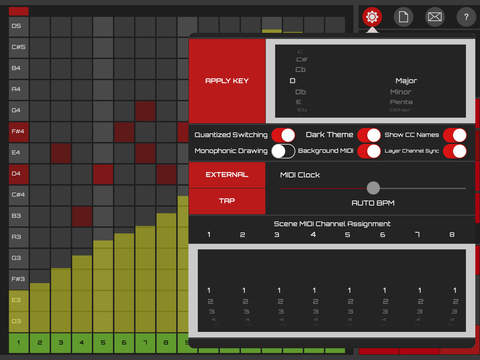
Task: Select step 3 in the green step row
Action: pos(61,343)
